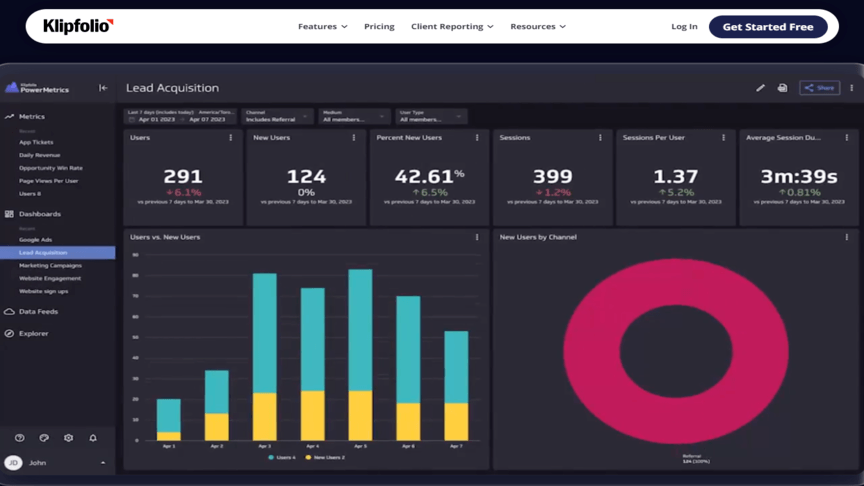Go to the Pricing page
864x486 pixels.
379,26
